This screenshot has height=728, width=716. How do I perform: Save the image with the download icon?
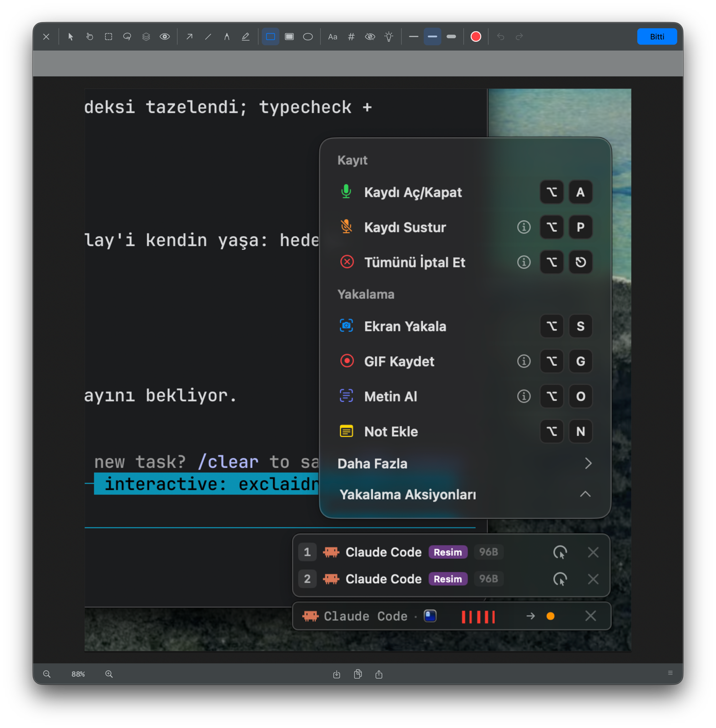click(337, 674)
